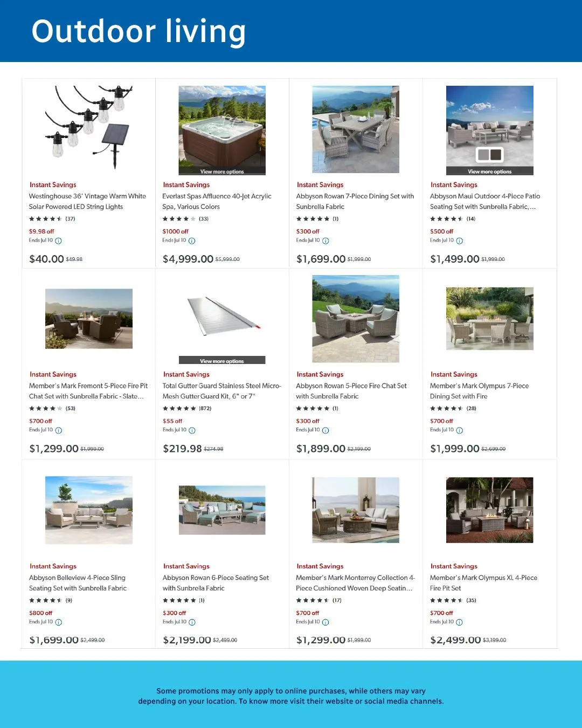Image resolution: width=582 pixels, height=728 pixels.
Task: Click View more options on Everlast Spas image
Action: coord(222,171)
